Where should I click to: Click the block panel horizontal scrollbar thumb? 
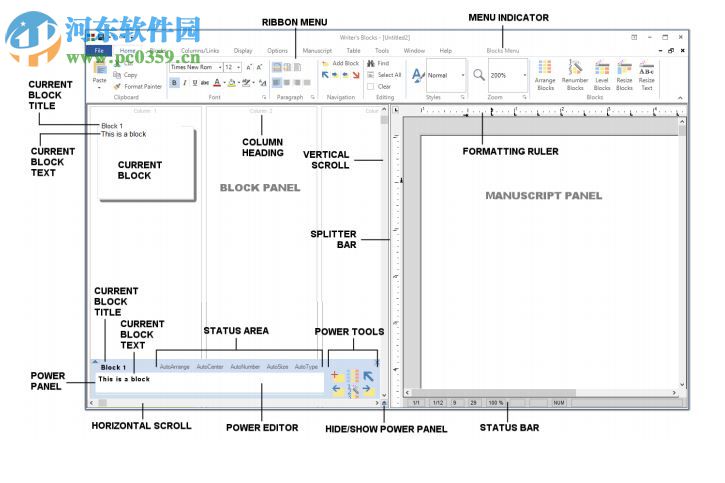point(103,403)
